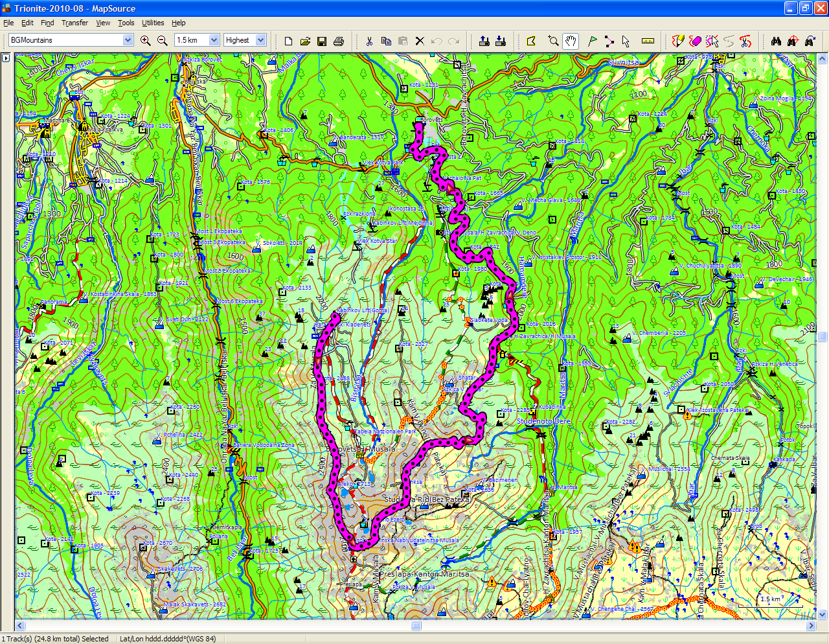The height and width of the screenshot is (644, 829).
Task: Open the 1.5 km zoom scale dropdown
Action: click(x=214, y=40)
